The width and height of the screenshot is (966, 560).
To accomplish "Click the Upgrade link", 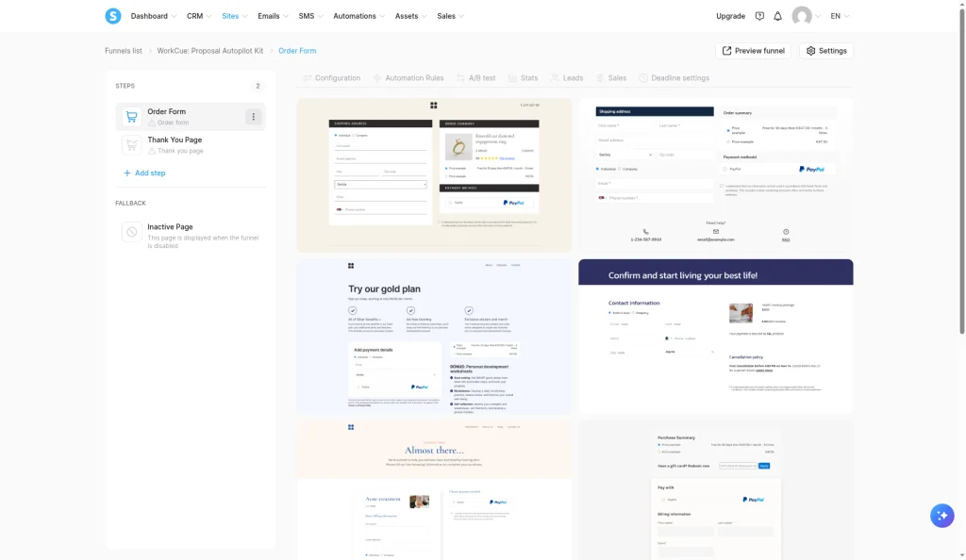I will [731, 16].
